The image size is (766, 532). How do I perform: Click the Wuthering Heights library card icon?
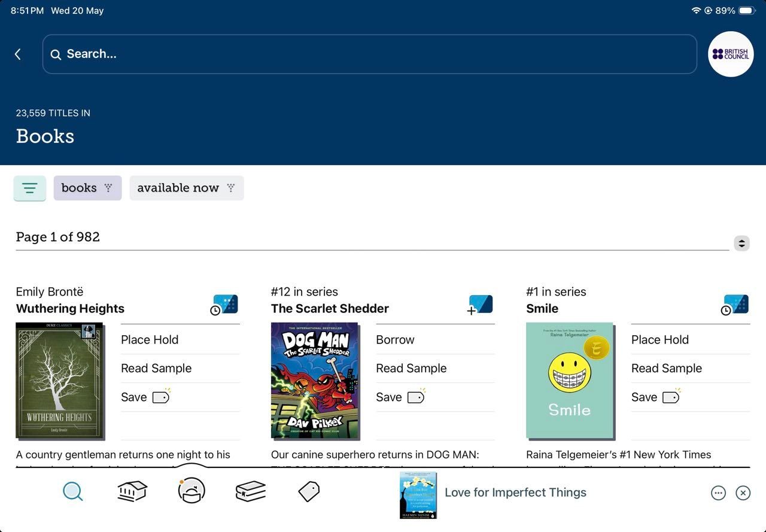click(x=224, y=305)
